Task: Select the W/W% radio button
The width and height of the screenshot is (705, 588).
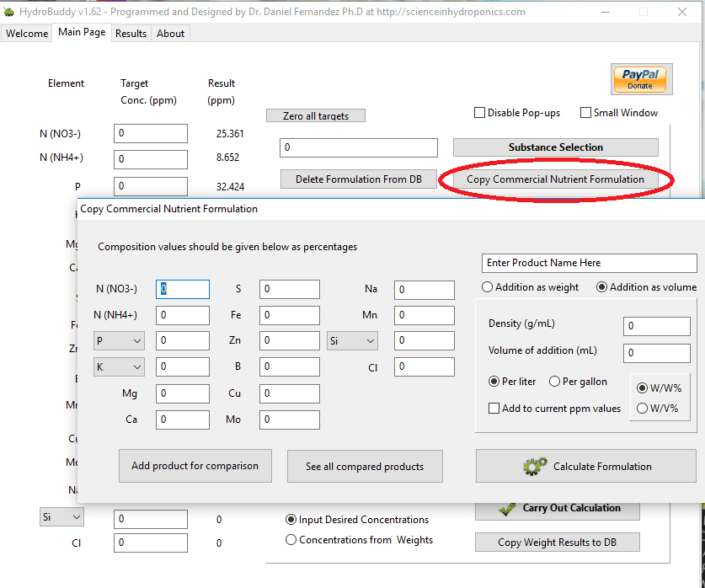Action: coord(642,388)
